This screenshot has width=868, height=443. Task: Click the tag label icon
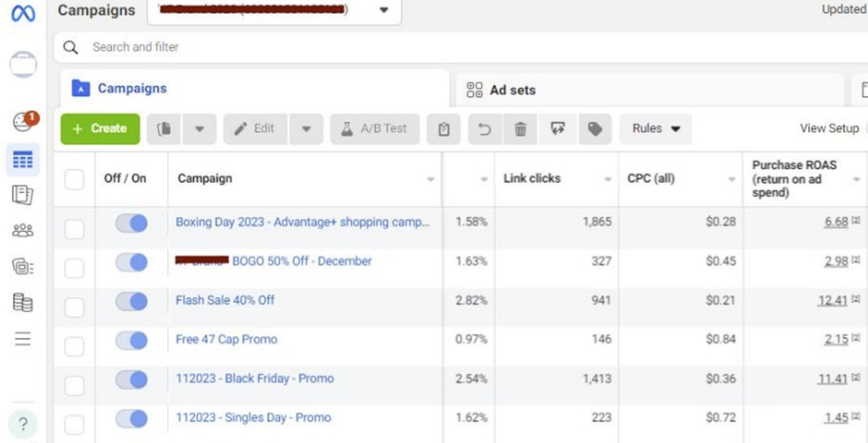click(595, 129)
